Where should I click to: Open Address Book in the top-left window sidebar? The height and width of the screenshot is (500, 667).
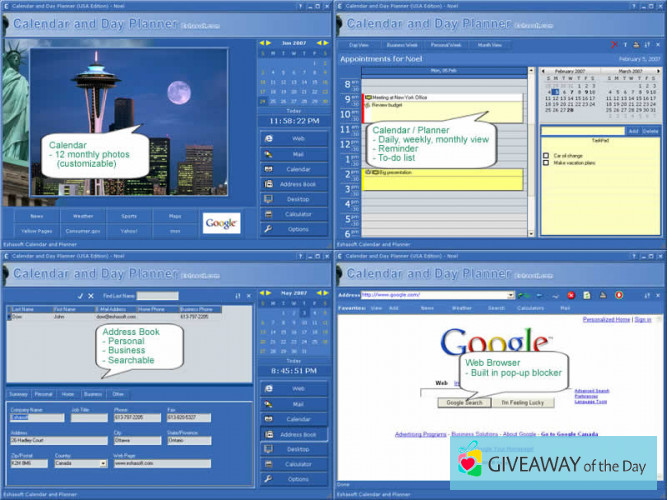294,184
